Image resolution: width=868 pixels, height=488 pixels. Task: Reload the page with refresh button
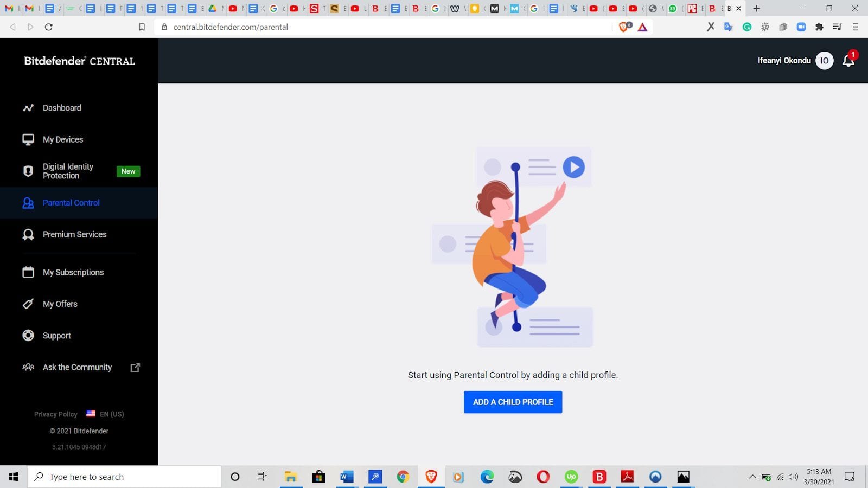pyautogui.click(x=48, y=27)
